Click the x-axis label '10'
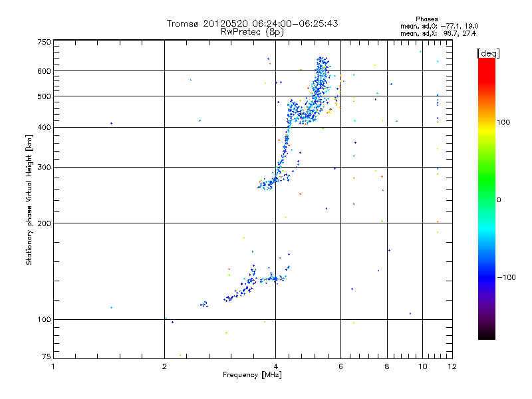 [423, 366]
